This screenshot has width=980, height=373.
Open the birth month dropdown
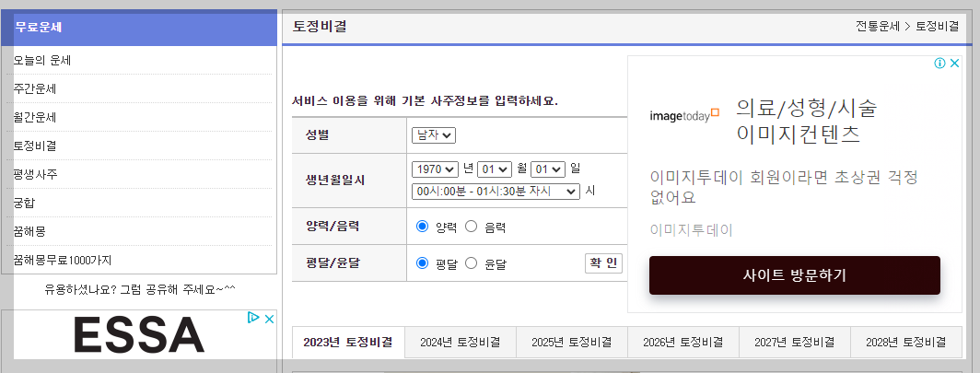click(x=495, y=169)
